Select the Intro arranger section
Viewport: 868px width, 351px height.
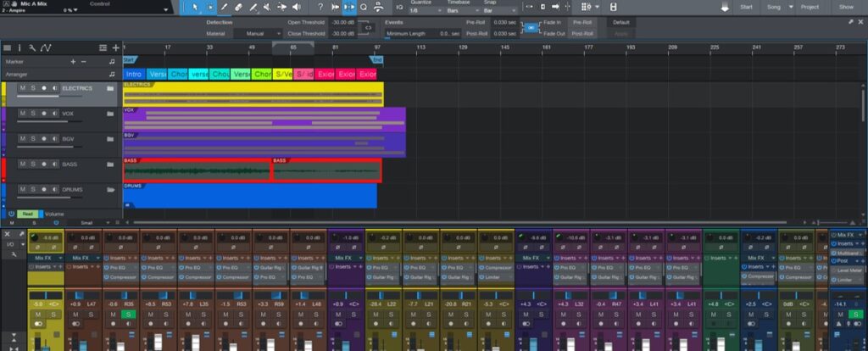[134, 75]
